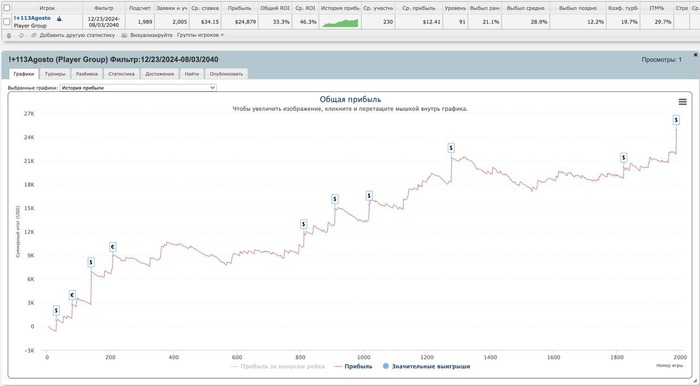Click the refresh icon in the table toolbar
The height and width of the screenshot is (386, 700).
click(21, 35)
